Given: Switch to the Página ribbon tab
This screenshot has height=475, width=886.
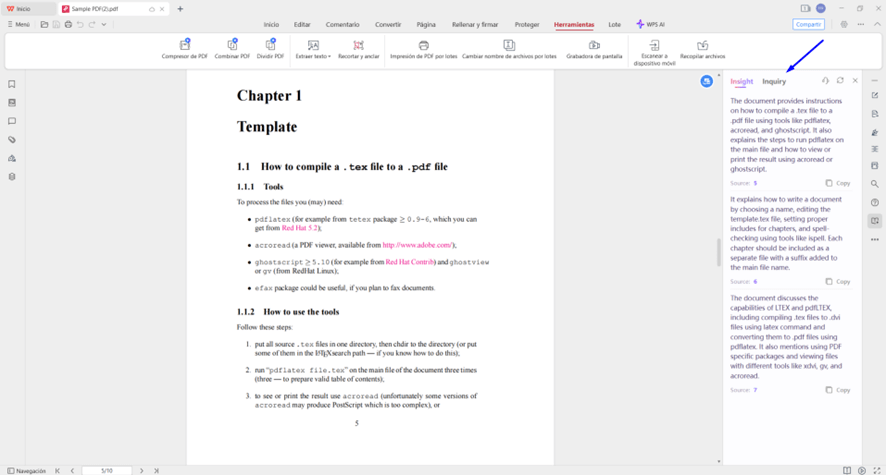Looking at the screenshot, I should pos(426,24).
